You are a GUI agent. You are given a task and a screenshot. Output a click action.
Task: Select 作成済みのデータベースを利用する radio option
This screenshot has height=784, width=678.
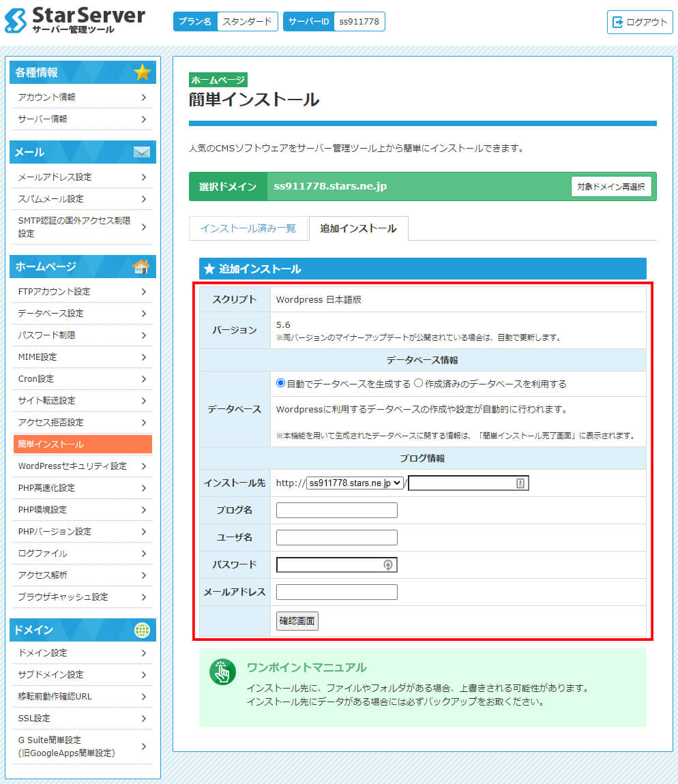pos(418,383)
